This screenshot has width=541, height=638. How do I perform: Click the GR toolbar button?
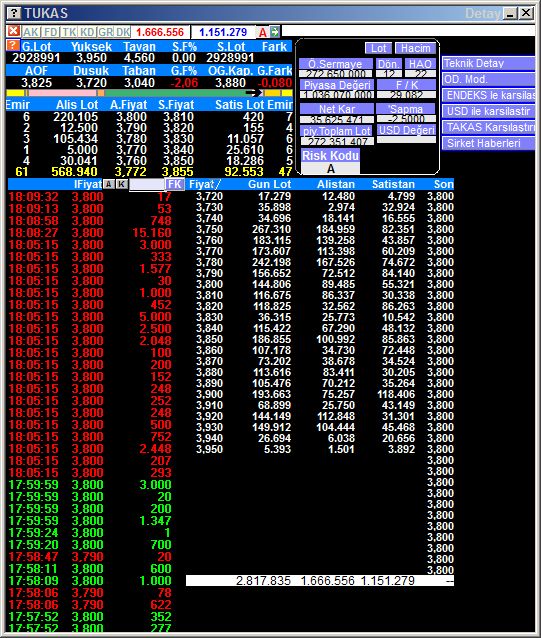[106, 32]
